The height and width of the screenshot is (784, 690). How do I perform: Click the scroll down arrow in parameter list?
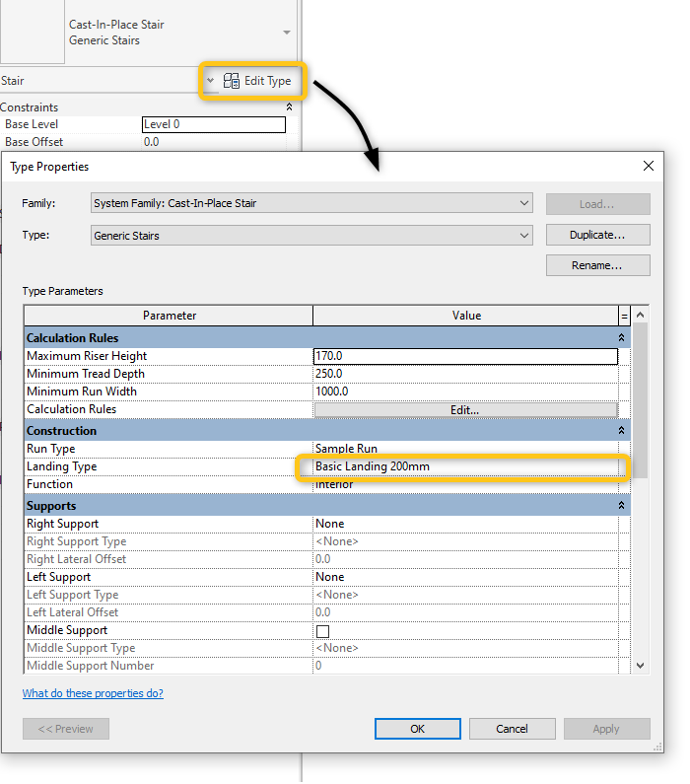[640, 666]
